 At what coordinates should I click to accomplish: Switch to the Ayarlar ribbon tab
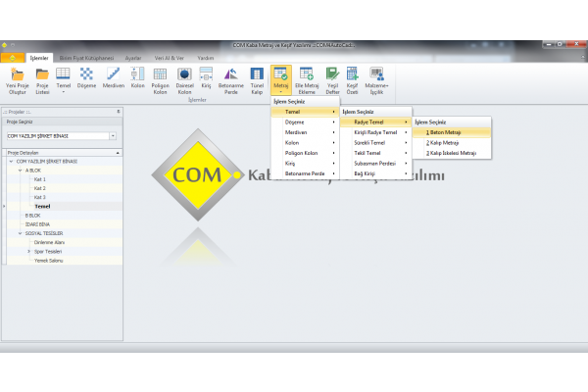coord(133,58)
